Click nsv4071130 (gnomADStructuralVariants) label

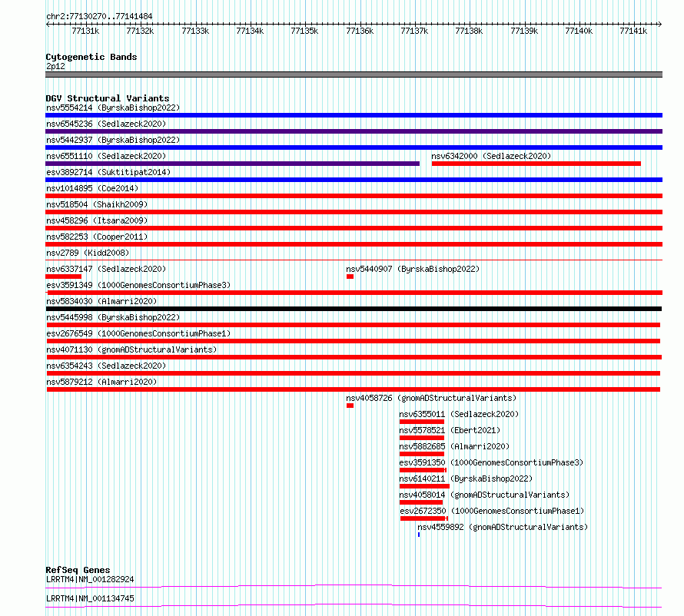tap(131, 349)
